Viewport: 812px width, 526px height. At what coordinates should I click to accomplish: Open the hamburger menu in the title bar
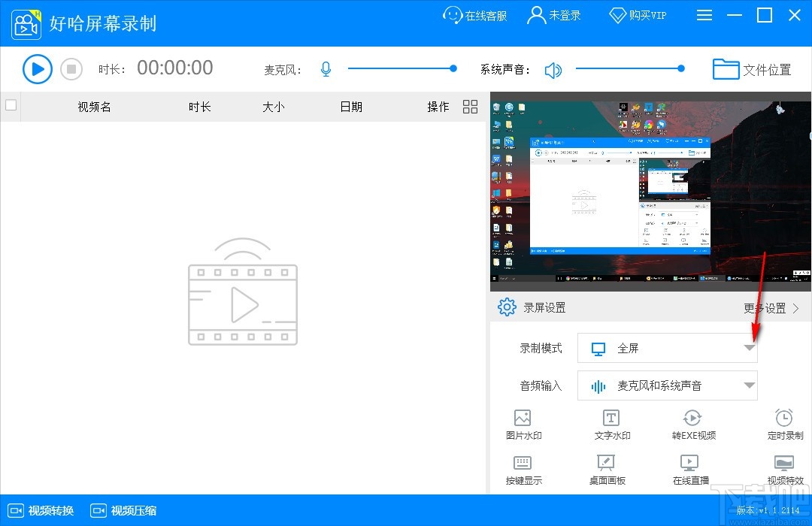tap(704, 15)
